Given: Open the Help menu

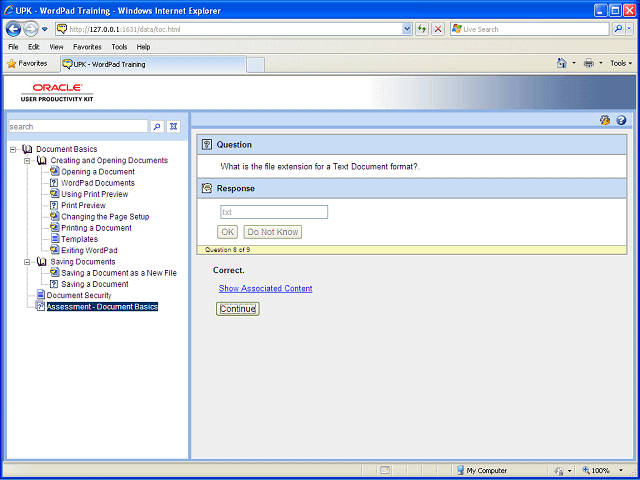Looking at the screenshot, I should tap(143, 47).
